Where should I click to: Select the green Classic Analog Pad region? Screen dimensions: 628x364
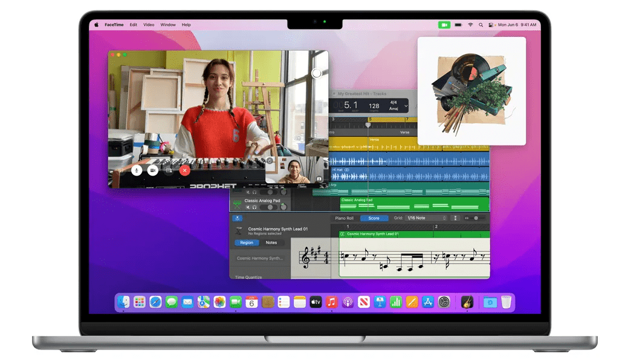click(x=414, y=204)
